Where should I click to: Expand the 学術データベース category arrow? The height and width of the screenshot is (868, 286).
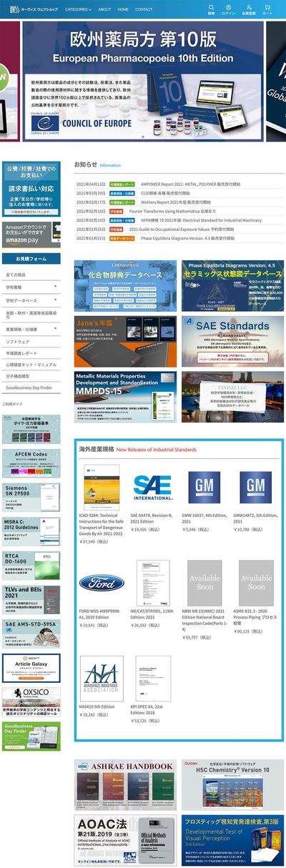(55, 301)
